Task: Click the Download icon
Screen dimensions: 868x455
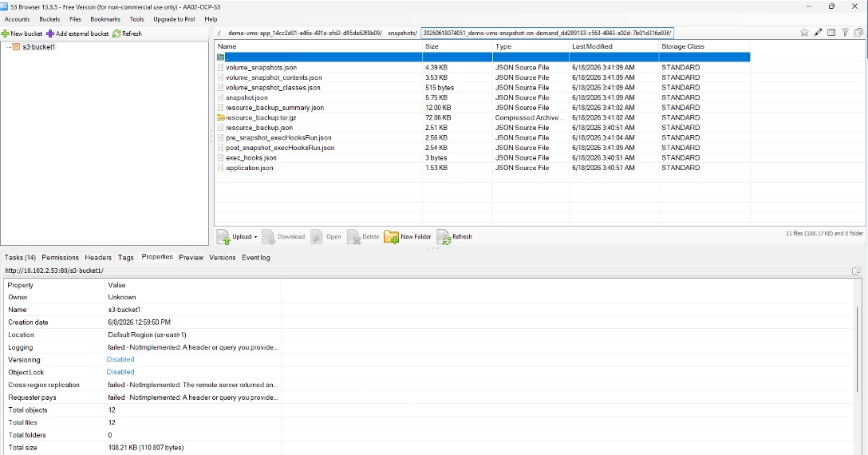Action: [x=269, y=237]
